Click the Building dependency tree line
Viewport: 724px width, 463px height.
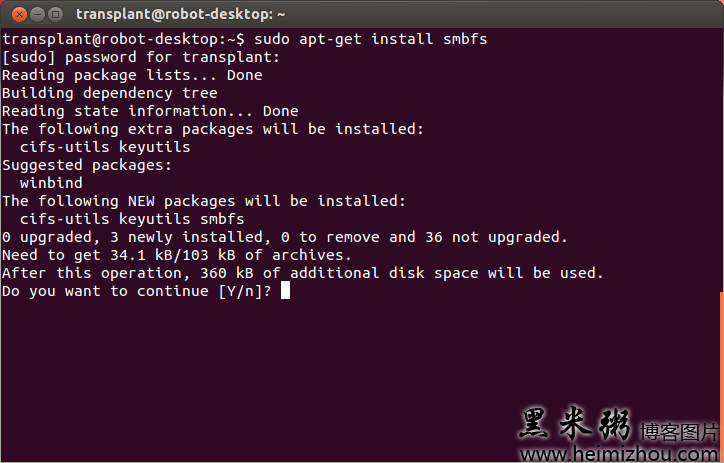coord(109,93)
